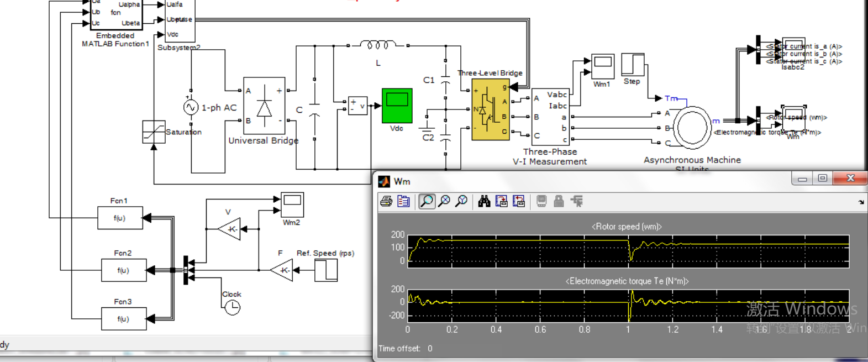Select the yellow Three-Level Bridge block
This screenshot has width=868, height=362.
click(491, 109)
